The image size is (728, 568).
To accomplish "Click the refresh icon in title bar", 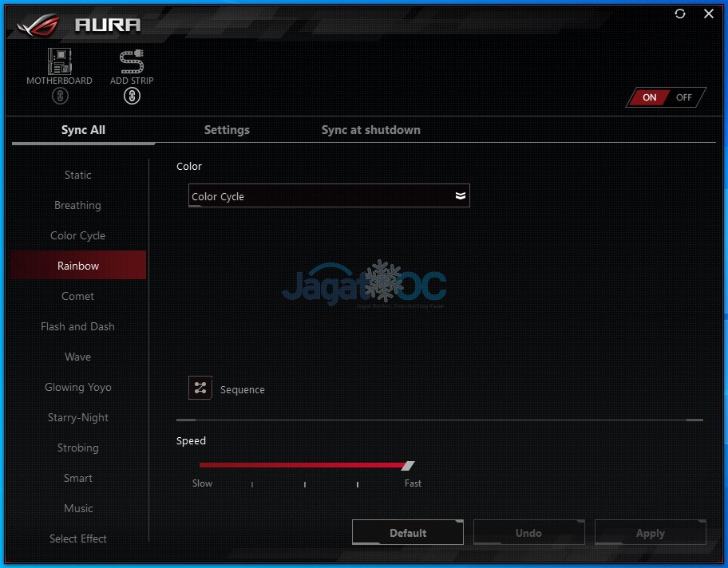I will pyautogui.click(x=680, y=14).
